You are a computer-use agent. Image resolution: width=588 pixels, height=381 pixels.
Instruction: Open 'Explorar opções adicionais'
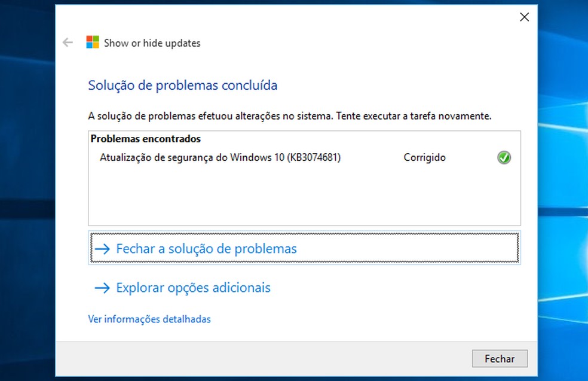[193, 288]
